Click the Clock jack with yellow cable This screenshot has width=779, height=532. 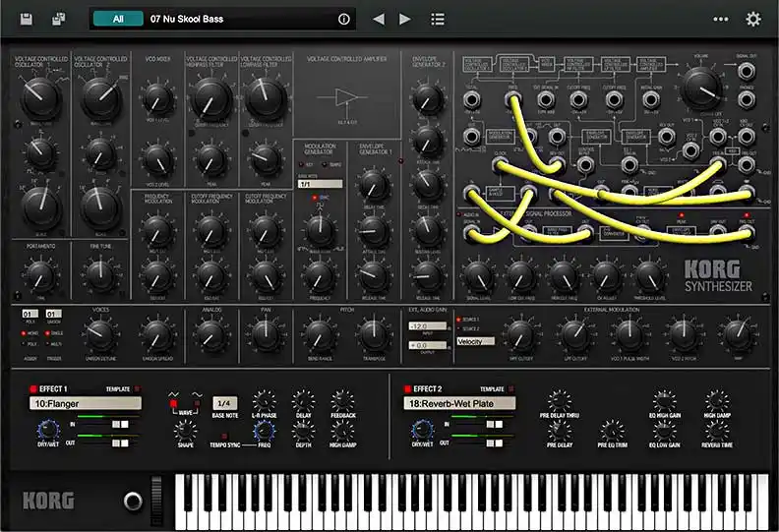pyautogui.click(x=500, y=164)
